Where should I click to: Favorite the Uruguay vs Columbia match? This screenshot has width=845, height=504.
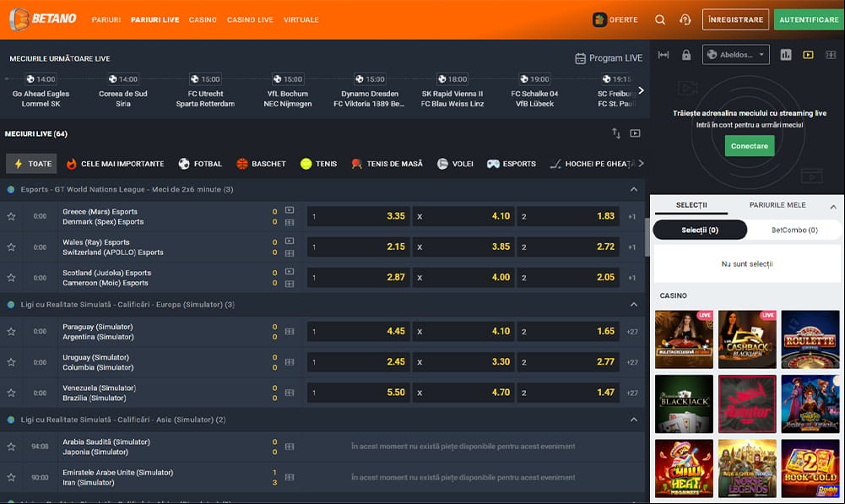pos(11,362)
